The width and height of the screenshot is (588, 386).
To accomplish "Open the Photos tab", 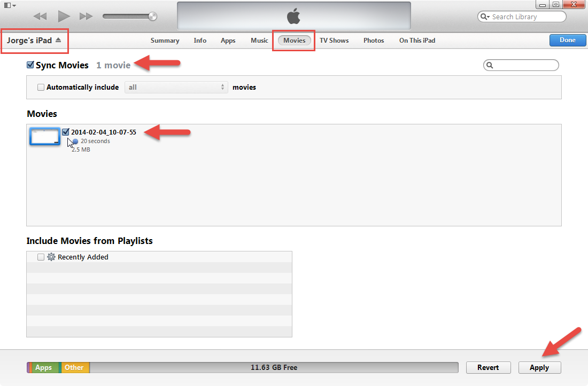I will [x=374, y=41].
